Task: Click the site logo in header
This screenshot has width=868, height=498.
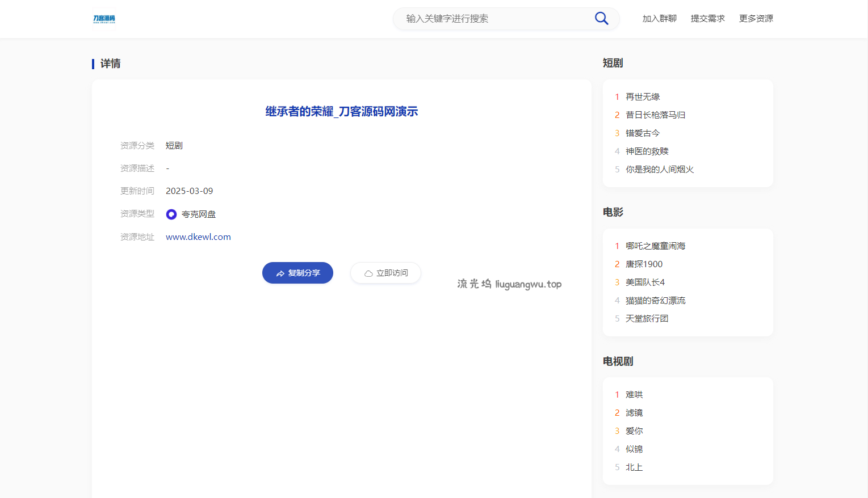Action: tap(104, 19)
